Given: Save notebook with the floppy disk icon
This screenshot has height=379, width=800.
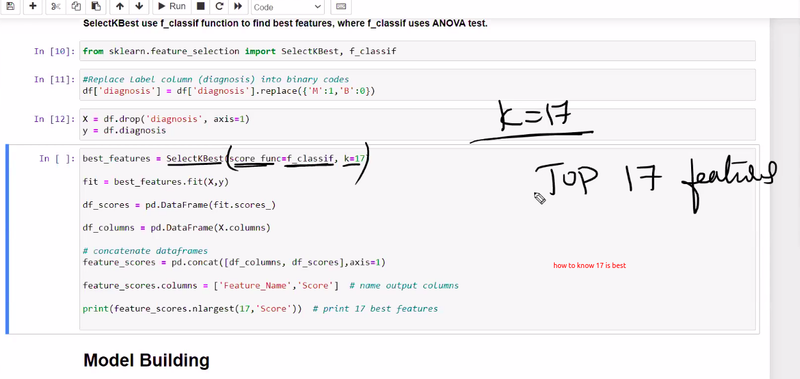Looking at the screenshot, I should pos(10,6).
